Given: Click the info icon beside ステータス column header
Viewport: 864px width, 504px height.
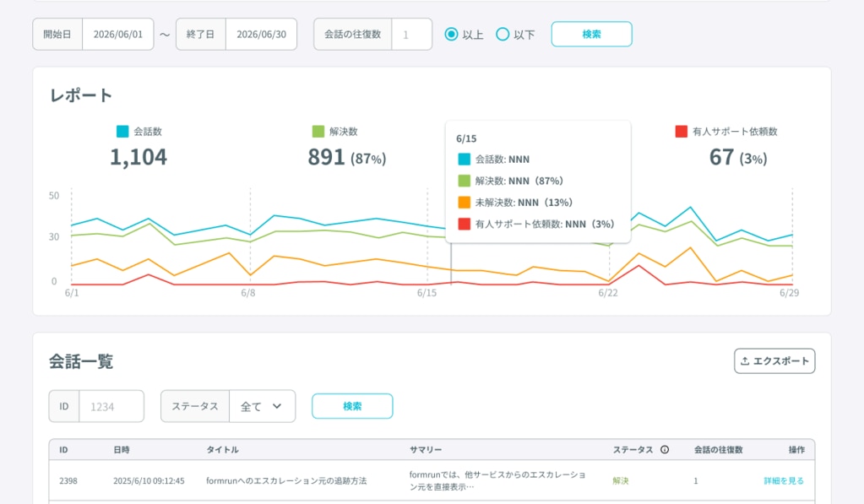Looking at the screenshot, I should (x=665, y=450).
